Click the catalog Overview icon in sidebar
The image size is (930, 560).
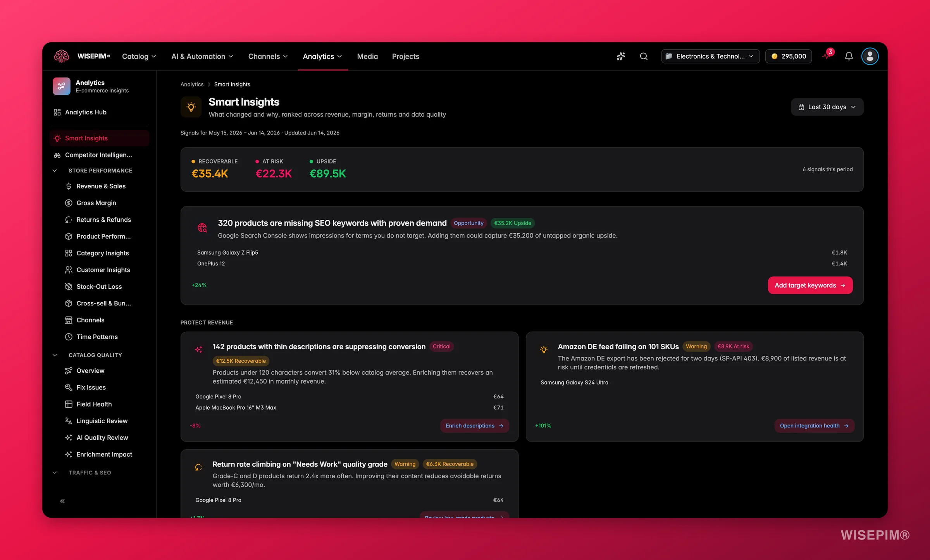tap(69, 371)
